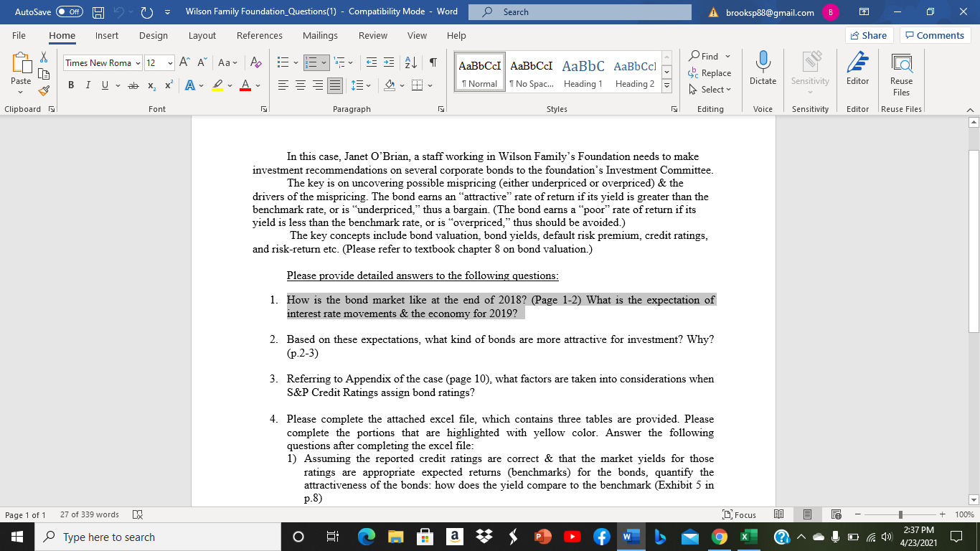Switch to Read Mode view
The height and width of the screenshot is (551, 980).
(779, 514)
